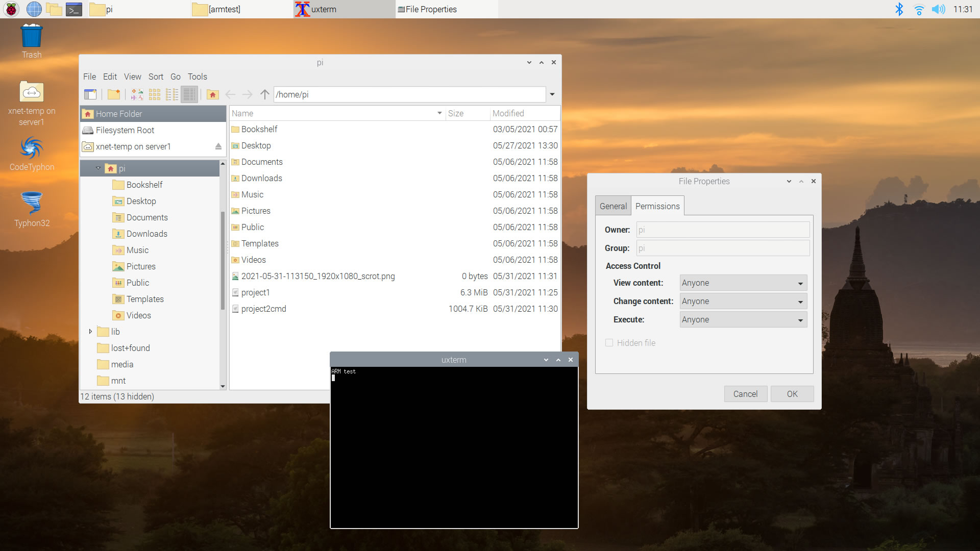Viewport: 980px width, 551px height.
Task: Select Filesystem Root in places
Action: tap(153, 130)
